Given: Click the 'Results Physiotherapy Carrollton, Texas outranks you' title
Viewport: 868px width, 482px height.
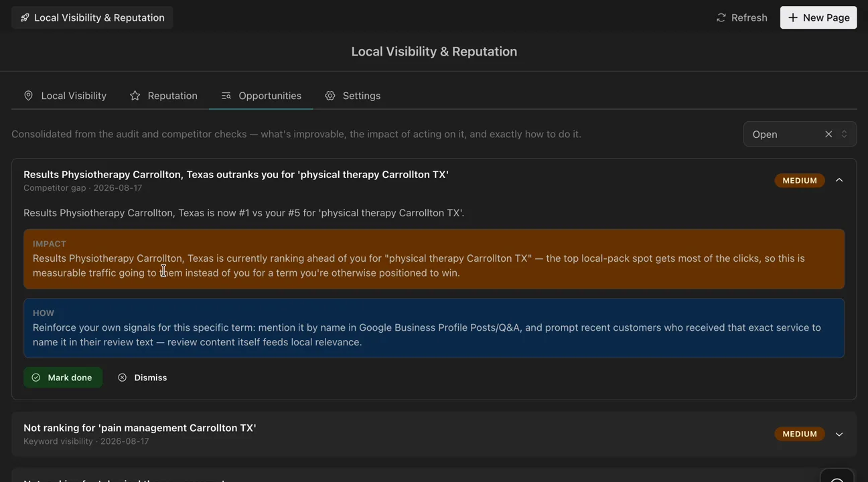Looking at the screenshot, I should 236,175.
